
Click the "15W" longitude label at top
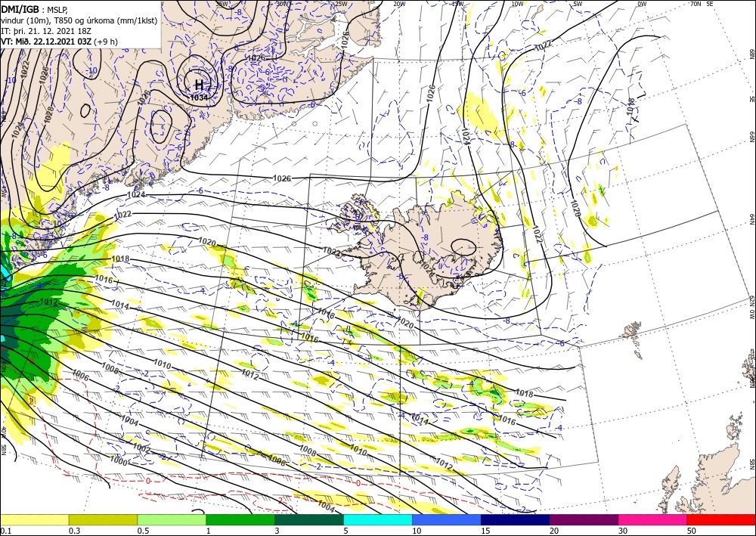tap(457, 4)
